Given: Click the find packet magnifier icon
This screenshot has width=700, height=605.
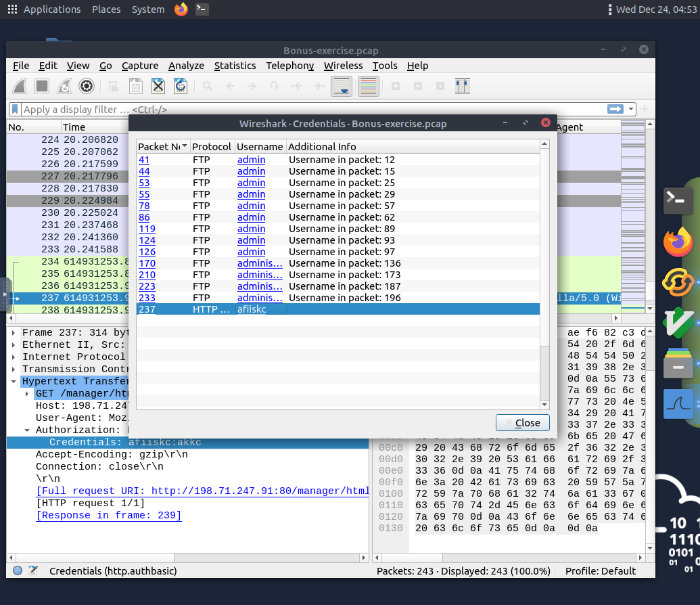Looking at the screenshot, I should 208,86.
